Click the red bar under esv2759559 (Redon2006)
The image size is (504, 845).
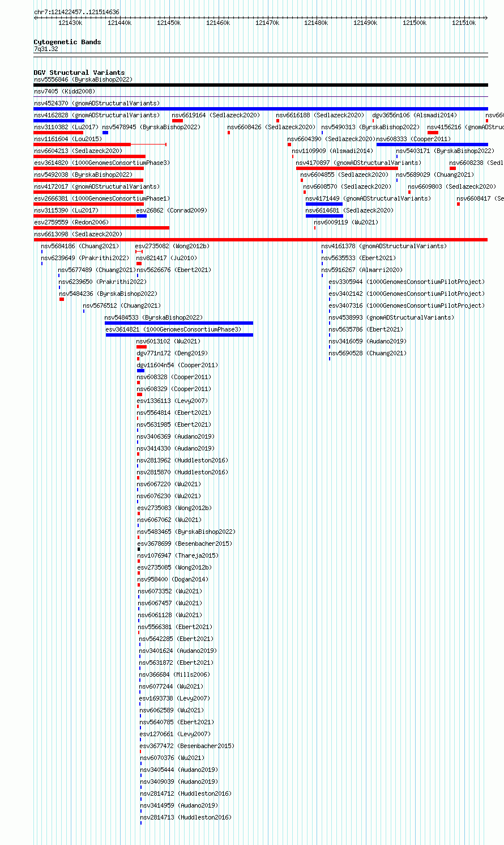pos(101,228)
